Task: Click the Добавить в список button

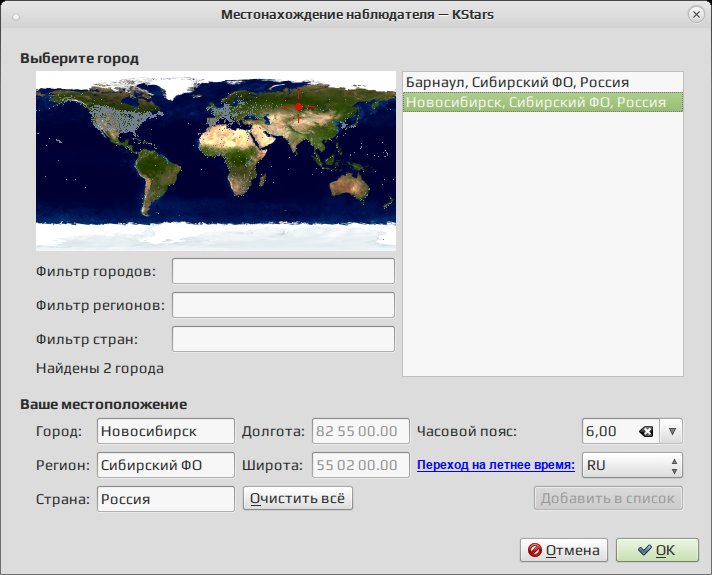Action: point(608,499)
